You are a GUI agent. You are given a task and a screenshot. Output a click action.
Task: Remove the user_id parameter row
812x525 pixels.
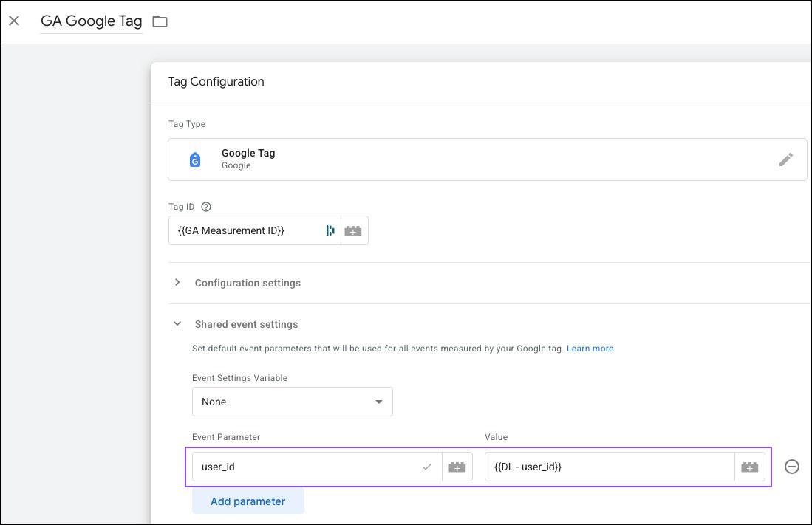coord(792,467)
